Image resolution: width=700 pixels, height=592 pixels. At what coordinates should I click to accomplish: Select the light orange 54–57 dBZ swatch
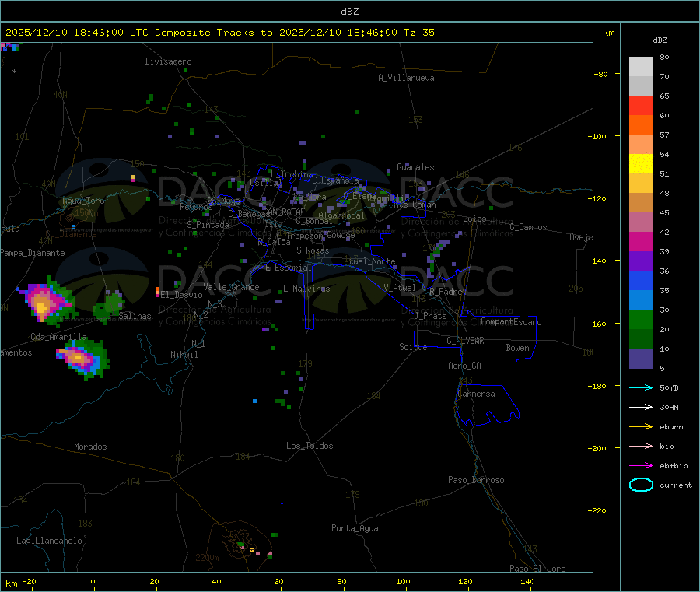click(641, 144)
